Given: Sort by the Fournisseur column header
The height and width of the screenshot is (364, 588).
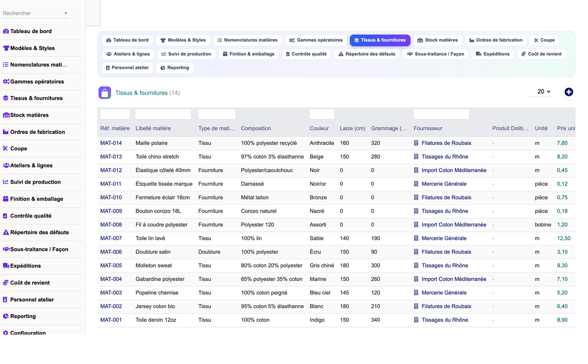Looking at the screenshot, I should 428,128.
